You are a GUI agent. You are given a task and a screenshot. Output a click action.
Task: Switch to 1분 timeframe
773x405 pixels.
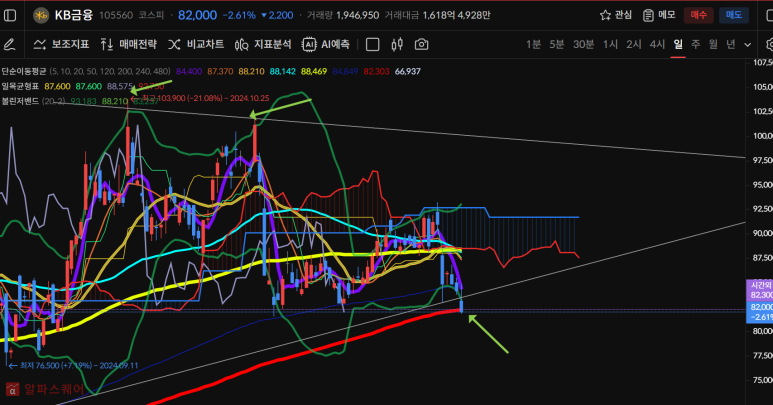(533, 44)
